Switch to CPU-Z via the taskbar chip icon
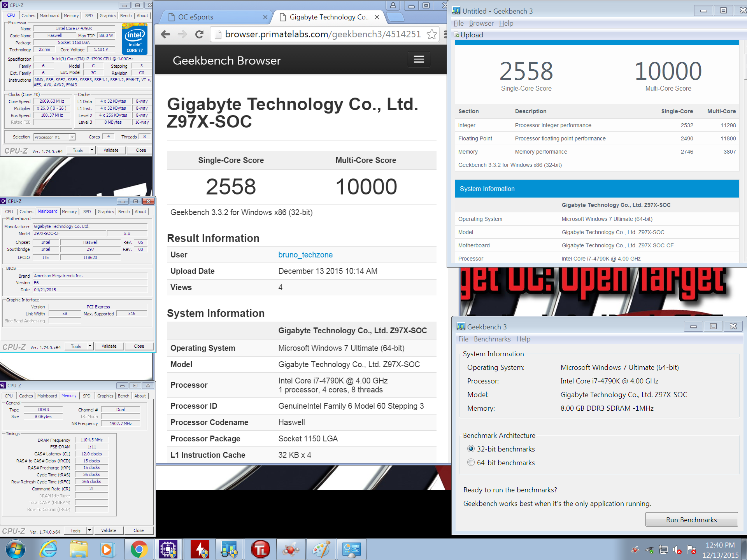747x560 pixels. (x=168, y=549)
